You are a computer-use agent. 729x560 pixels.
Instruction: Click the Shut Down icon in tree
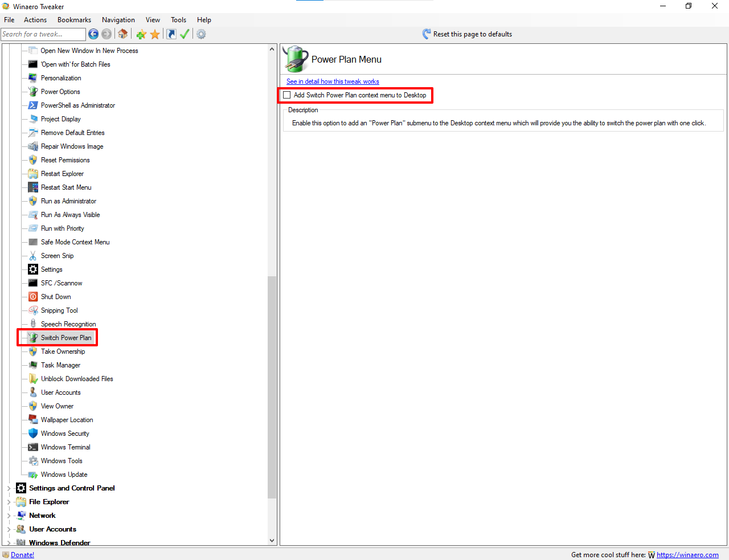coord(33,297)
